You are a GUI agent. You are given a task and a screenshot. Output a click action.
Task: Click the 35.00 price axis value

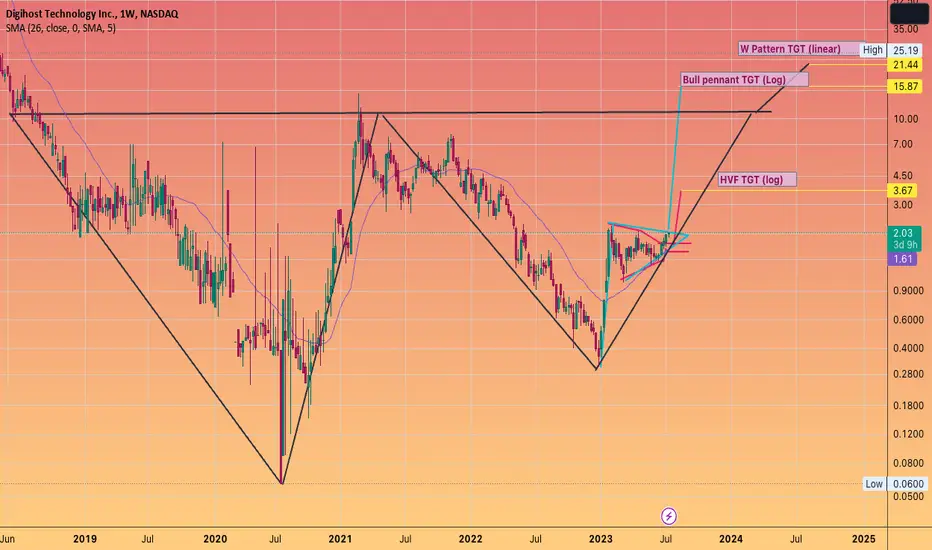(905, 29)
